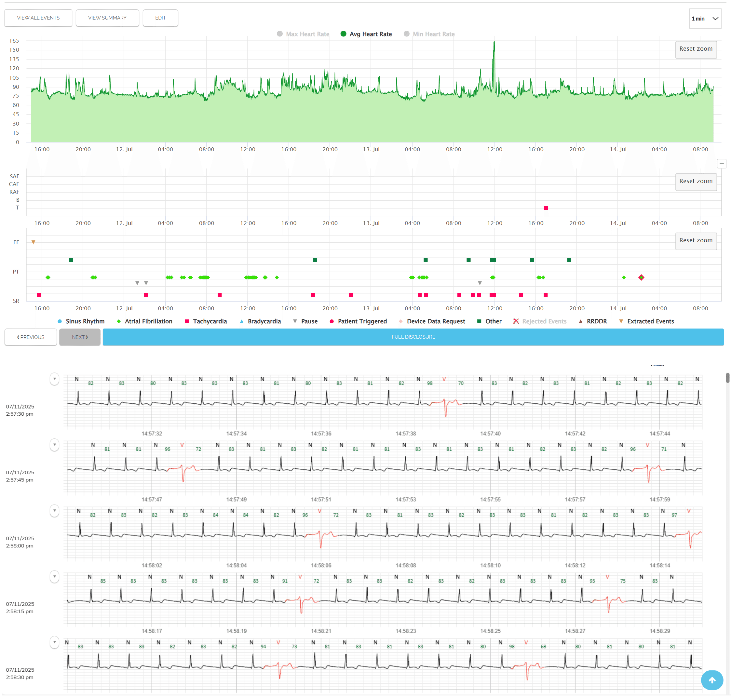Toggle Tachycardia legend item

coord(206,321)
